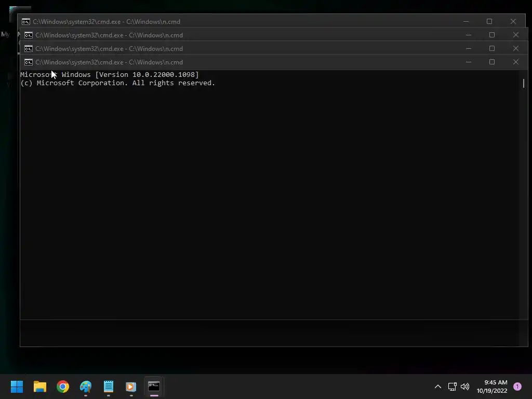Minimize the second-from-back cmd window

tap(469, 35)
